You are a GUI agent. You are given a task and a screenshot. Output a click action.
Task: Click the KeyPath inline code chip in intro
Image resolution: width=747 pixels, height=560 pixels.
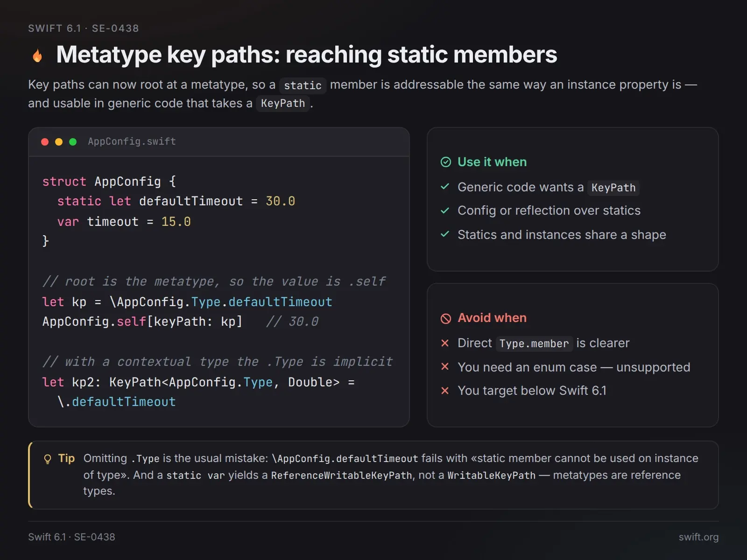click(x=283, y=103)
